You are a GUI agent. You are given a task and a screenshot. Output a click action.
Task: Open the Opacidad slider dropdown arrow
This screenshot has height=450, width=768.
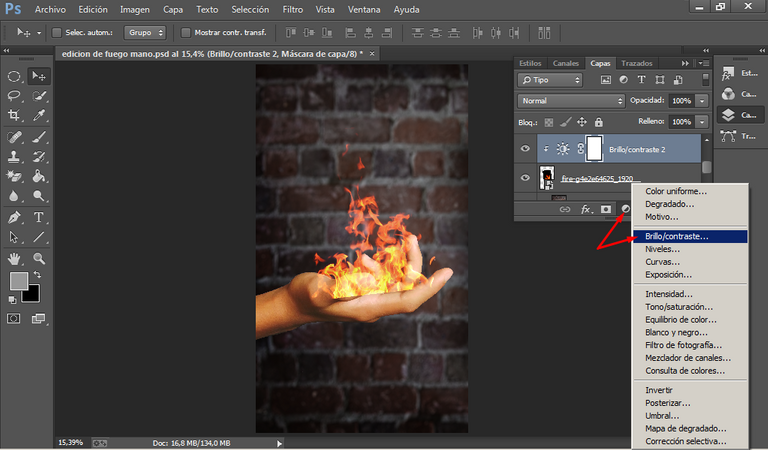point(702,101)
